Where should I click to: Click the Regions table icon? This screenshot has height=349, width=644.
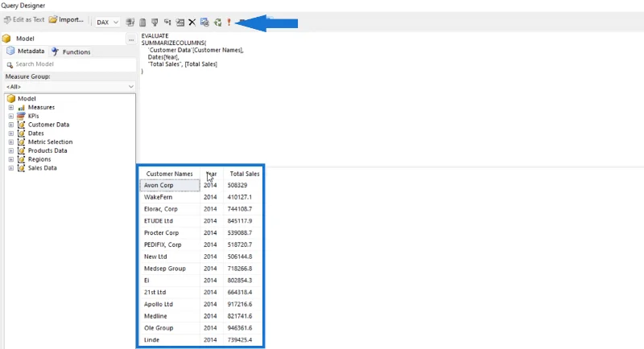[22, 159]
